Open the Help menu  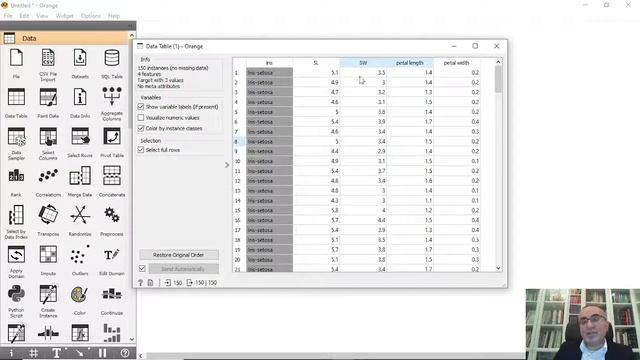114,16
